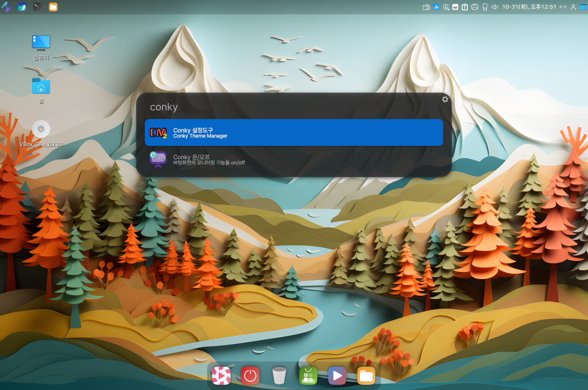Image resolution: width=588 pixels, height=390 pixels.
Task: Click the launcher settings gear icon
Action: click(x=445, y=100)
